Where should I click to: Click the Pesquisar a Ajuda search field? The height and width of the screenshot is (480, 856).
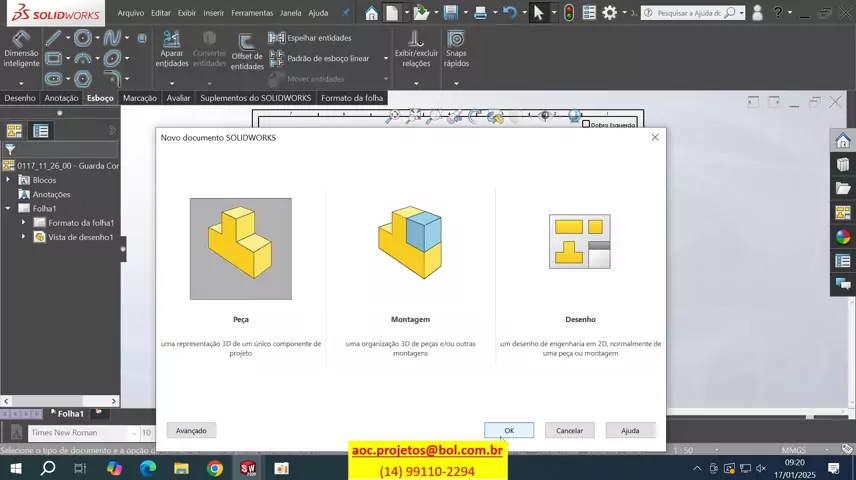pos(689,13)
